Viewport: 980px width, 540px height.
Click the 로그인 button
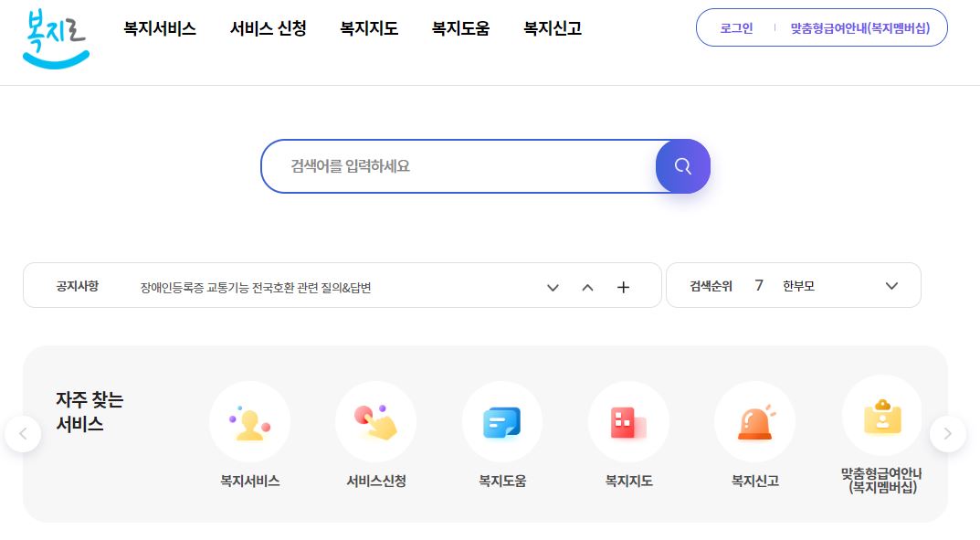tap(735, 27)
